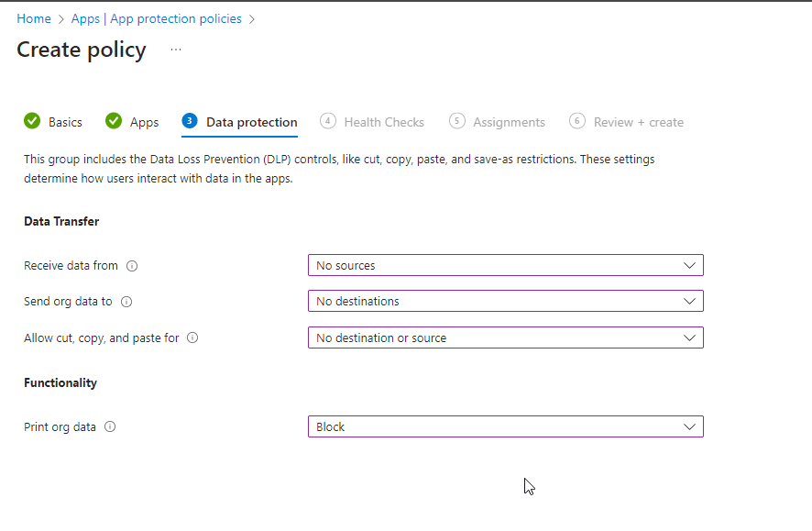The height and width of the screenshot is (531, 812).
Task: Switch to the Health Checks tab
Action: click(383, 121)
